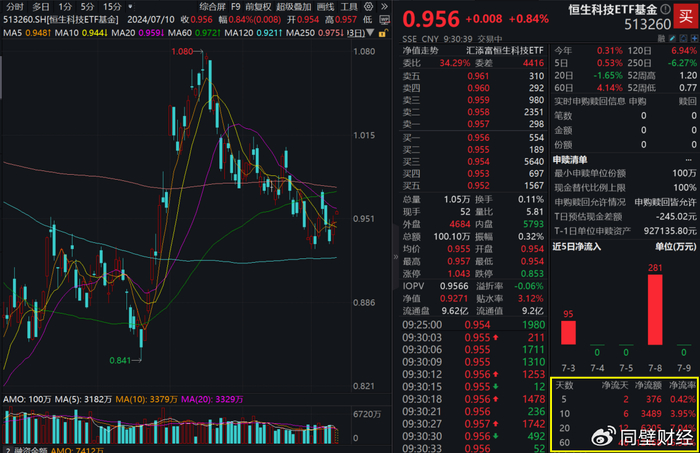Click trade tick at 09:30:27
This screenshot has height=453, width=700.
(x=473, y=424)
